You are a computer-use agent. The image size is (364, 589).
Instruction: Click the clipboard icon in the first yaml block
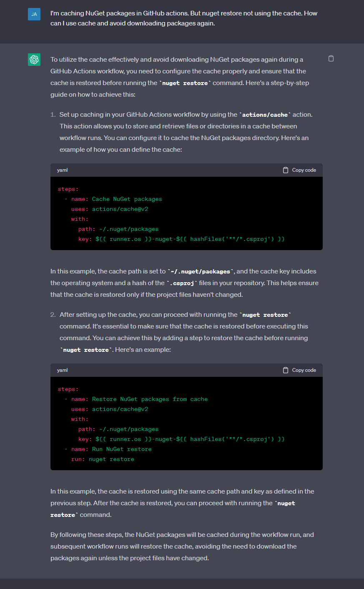point(286,170)
